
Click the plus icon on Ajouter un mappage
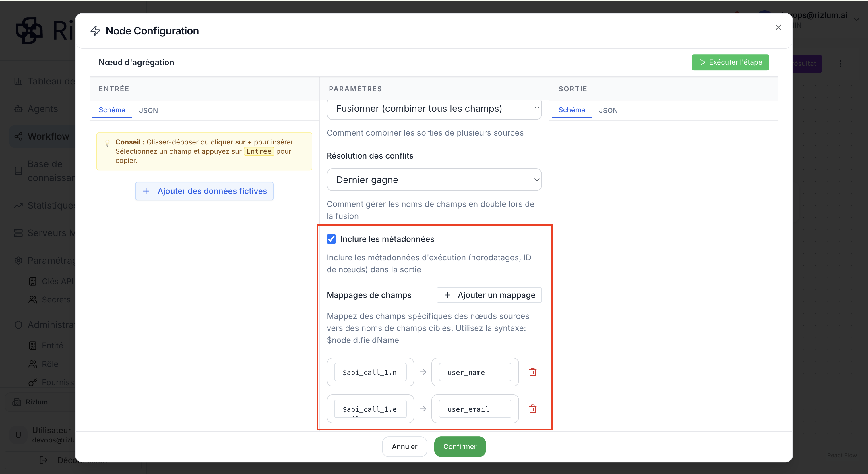pos(447,295)
